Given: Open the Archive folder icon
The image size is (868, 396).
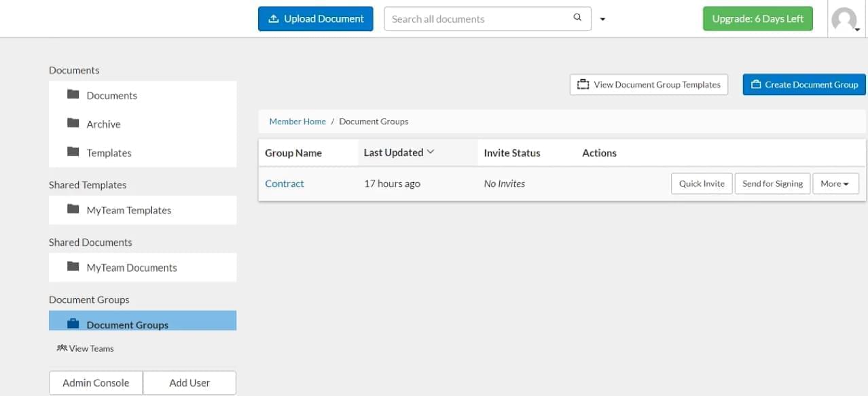Looking at the screenshot, I should pos(73,123).
